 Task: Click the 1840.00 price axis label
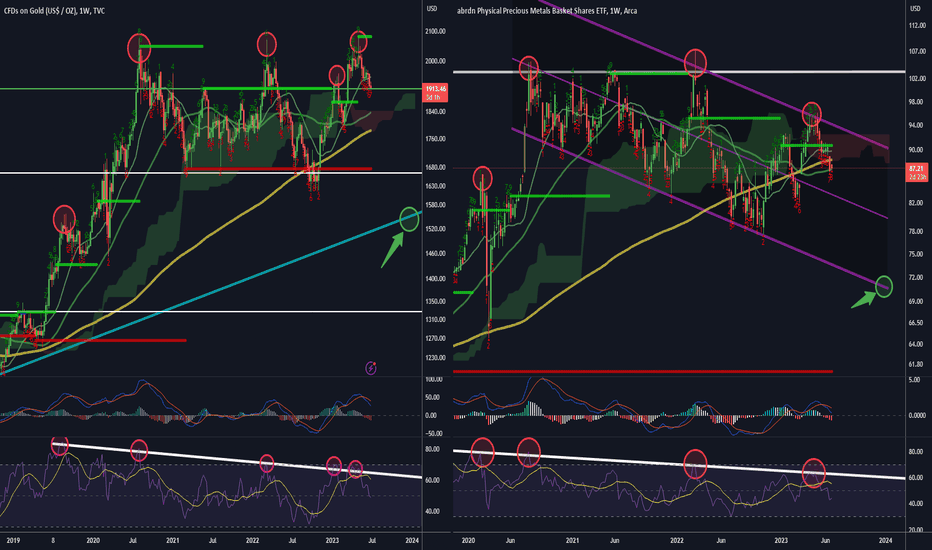pos(435,111)
